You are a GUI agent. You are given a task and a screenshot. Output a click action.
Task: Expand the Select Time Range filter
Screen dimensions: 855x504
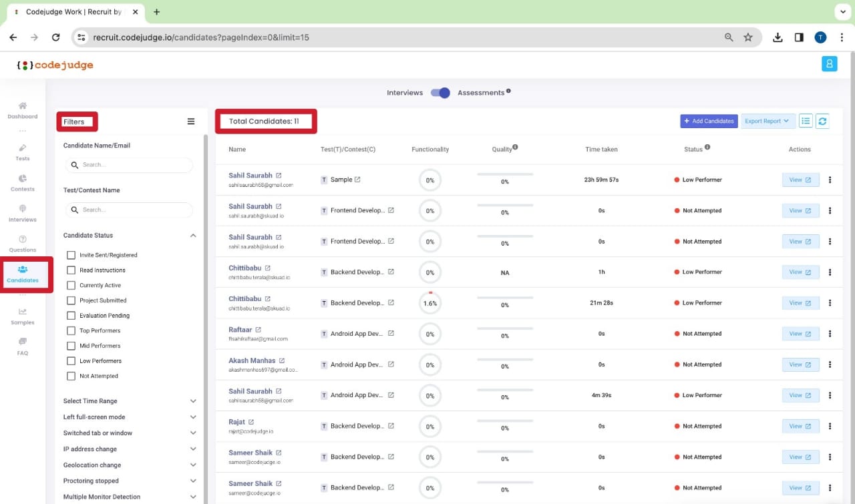click(x=193, y=401)
